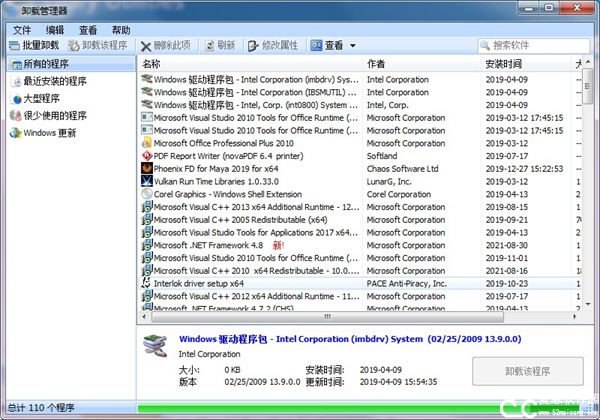600x420 pixels.
Task: Open the 文件 menu
Action: tap(22, 30)
